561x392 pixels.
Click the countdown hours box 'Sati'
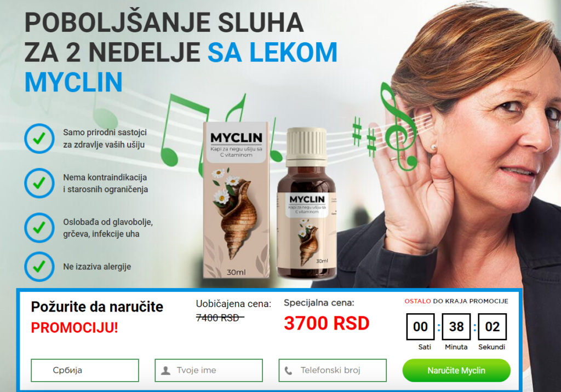(420, 326)
